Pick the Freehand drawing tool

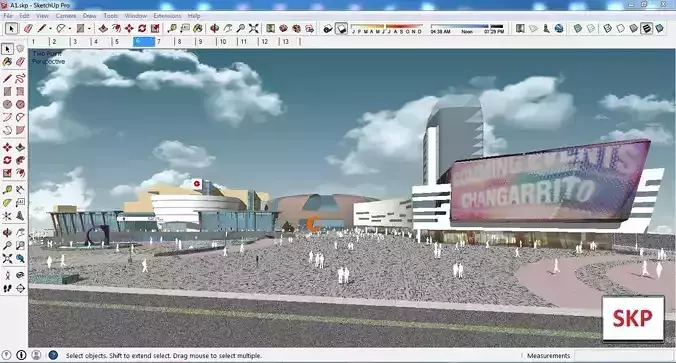point(20,78)
